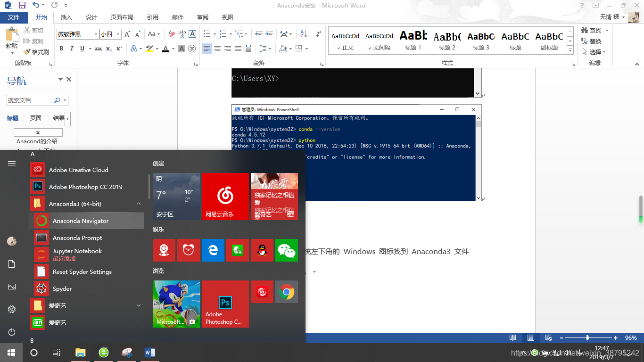
Task: Open Settings gear in Start menu sidebar
Action: coord(12,310)
